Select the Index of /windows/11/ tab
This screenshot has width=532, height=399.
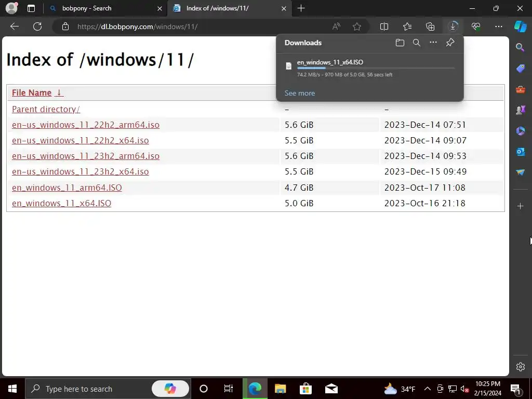pyautogui.click(x=229, y=8)
